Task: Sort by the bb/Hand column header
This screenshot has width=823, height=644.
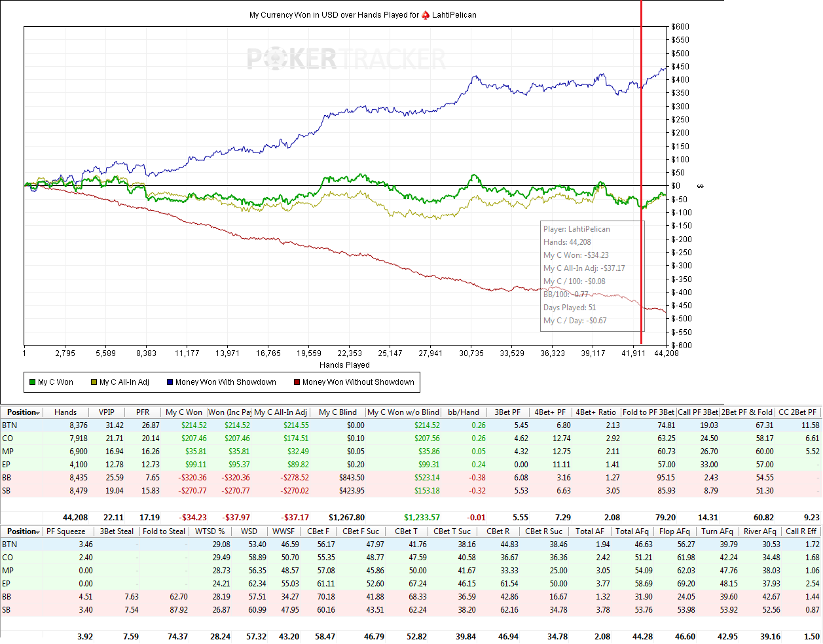Action: 464,412
